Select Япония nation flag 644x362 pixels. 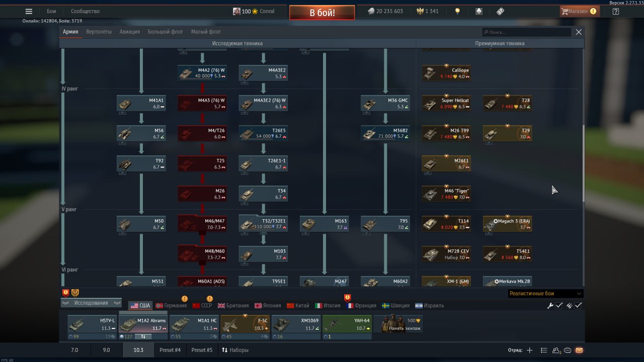(258, 305)
